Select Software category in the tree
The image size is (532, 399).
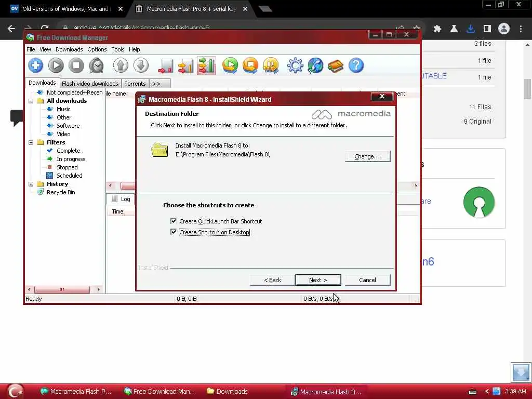(x=68, y=126)
